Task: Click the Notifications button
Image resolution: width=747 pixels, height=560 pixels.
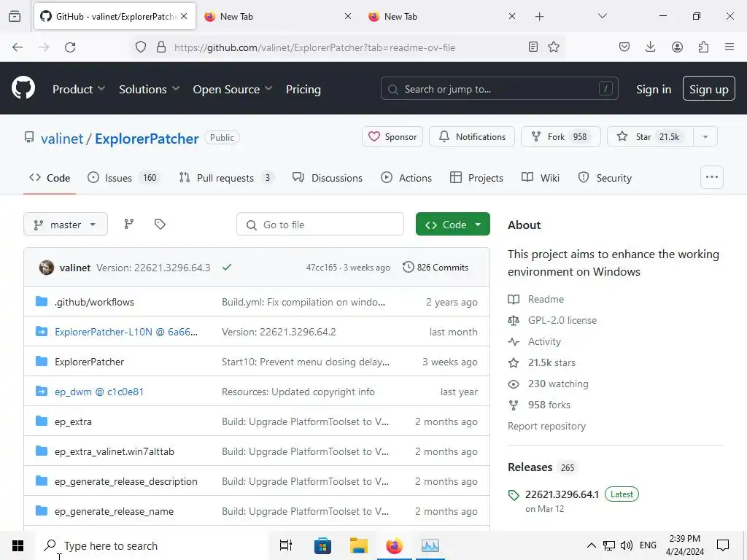Action: (x=472, y=136)
